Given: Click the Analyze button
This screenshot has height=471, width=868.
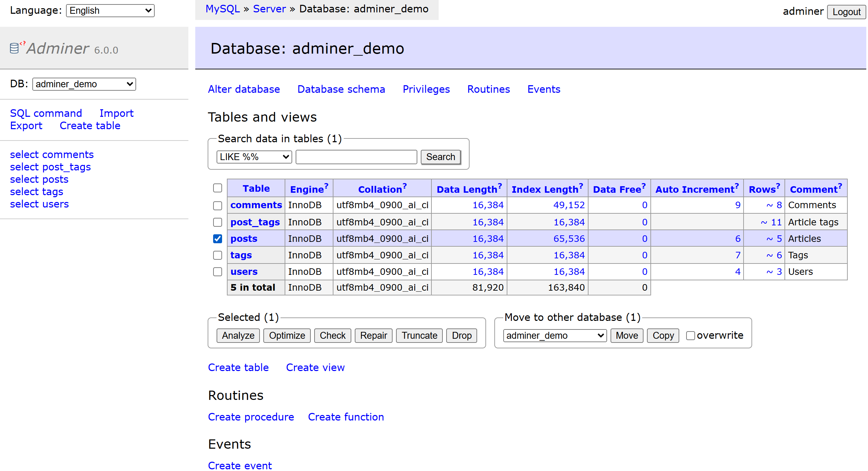Looking at the screenshot, I should coord(238,336).
